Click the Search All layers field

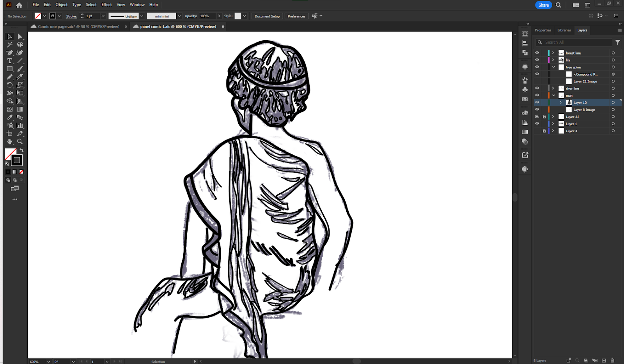[573, 42]
